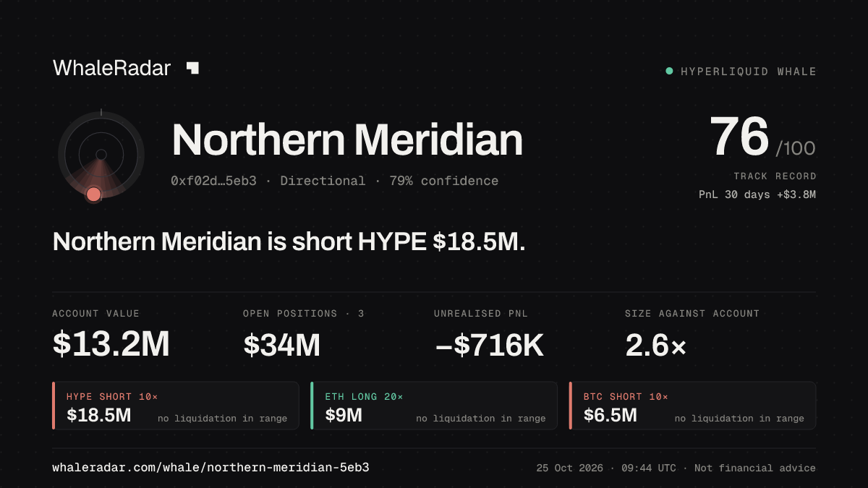Screen dimensions: 868x488
Task: Click PnL 30 days +$3.8M
Action: tap(757, 194)
